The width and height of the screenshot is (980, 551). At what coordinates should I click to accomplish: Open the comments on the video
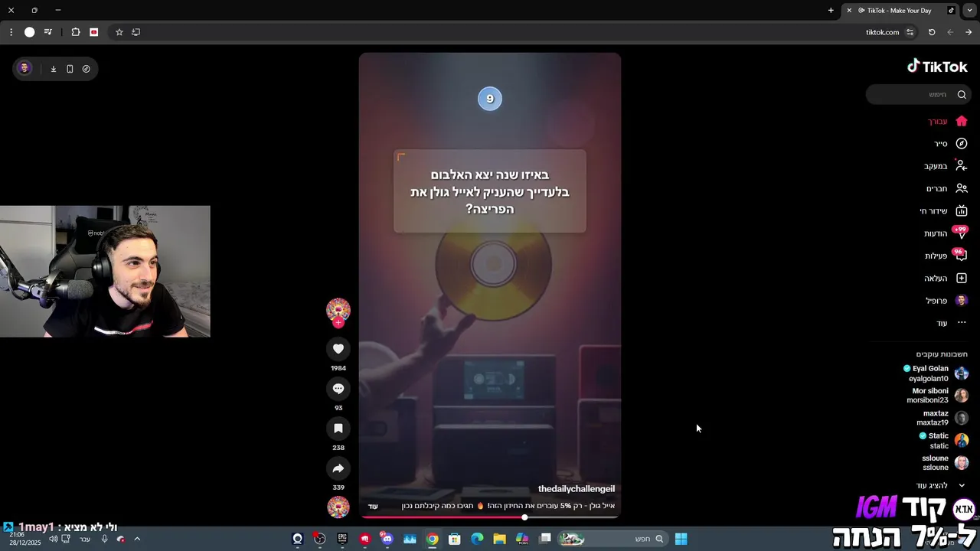(338, 389)
